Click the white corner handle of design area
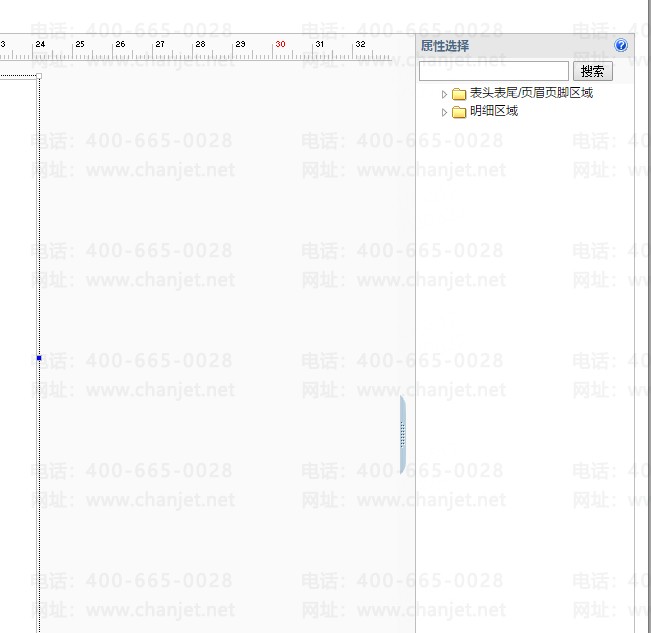 39,76
